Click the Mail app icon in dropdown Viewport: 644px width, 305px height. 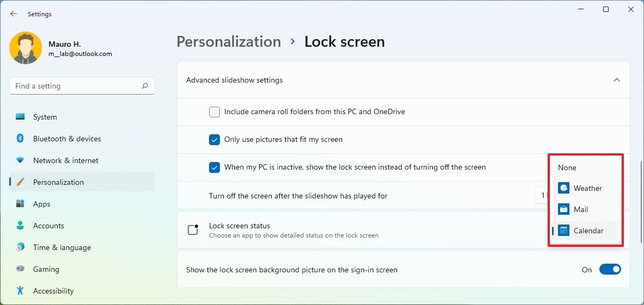563,209
